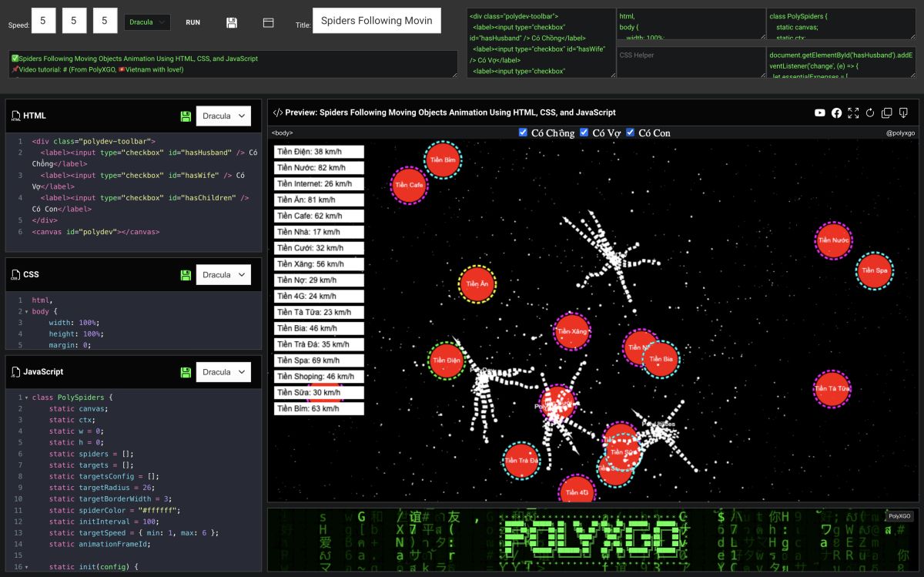This screenshot has height=577, width=924.
Task: Click the Tiền Bia: 46 km/h entry
Action: 319,328
